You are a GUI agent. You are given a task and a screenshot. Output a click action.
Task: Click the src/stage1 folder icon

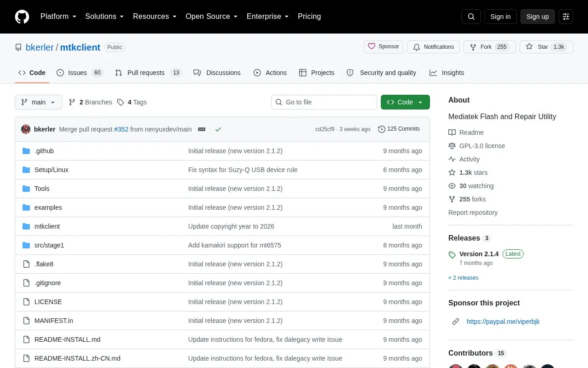click(26, 245)
